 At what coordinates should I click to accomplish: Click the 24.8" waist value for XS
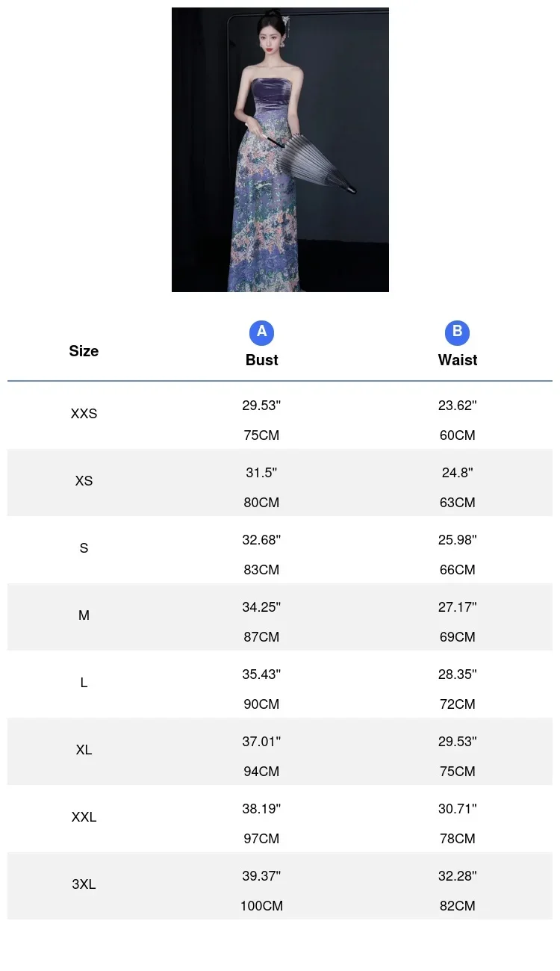click(458, 473)
